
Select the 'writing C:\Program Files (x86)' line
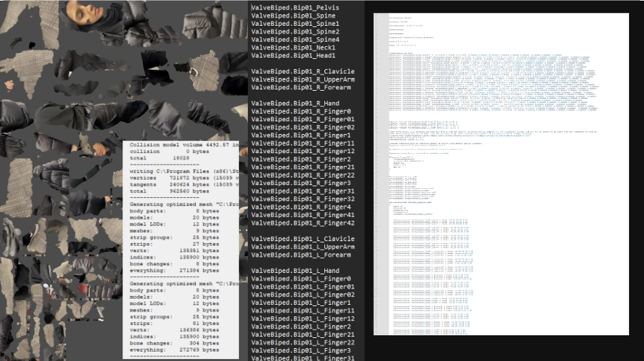point(184,171)
